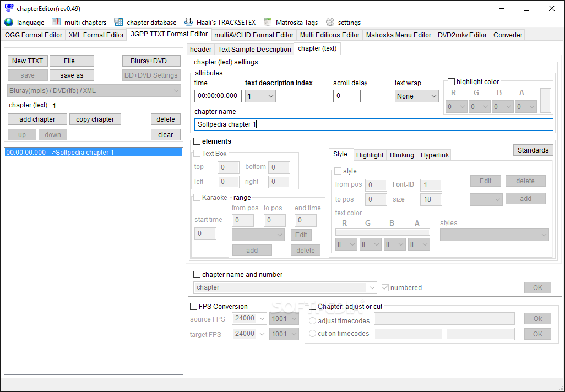Open the text wrap dropdown

tap(416, 96)
